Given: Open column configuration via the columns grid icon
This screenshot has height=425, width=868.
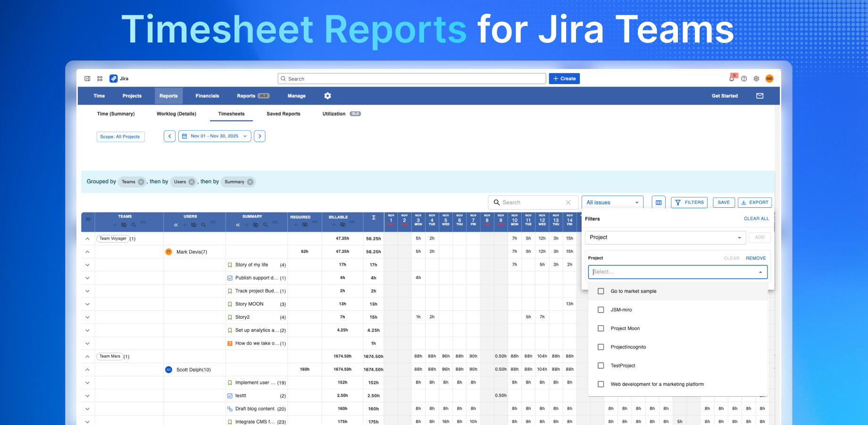Looking at the screenshot, I should (659, 202).
